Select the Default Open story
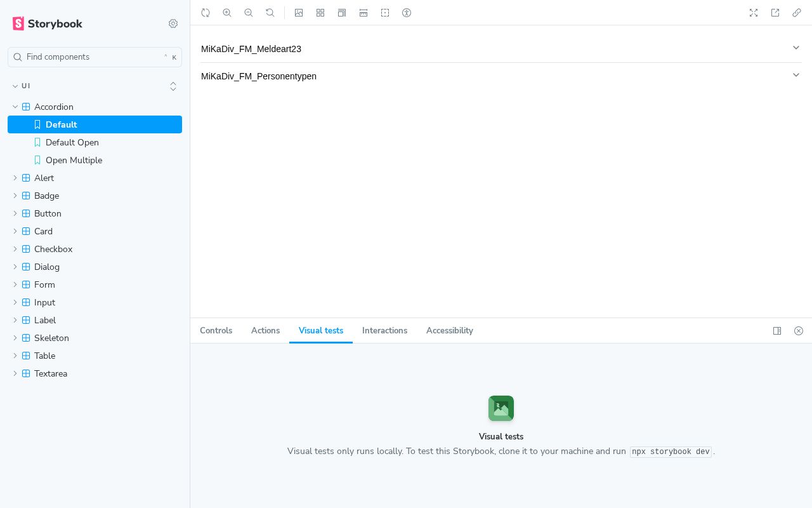Screen dimensions: 812x508 95,142
